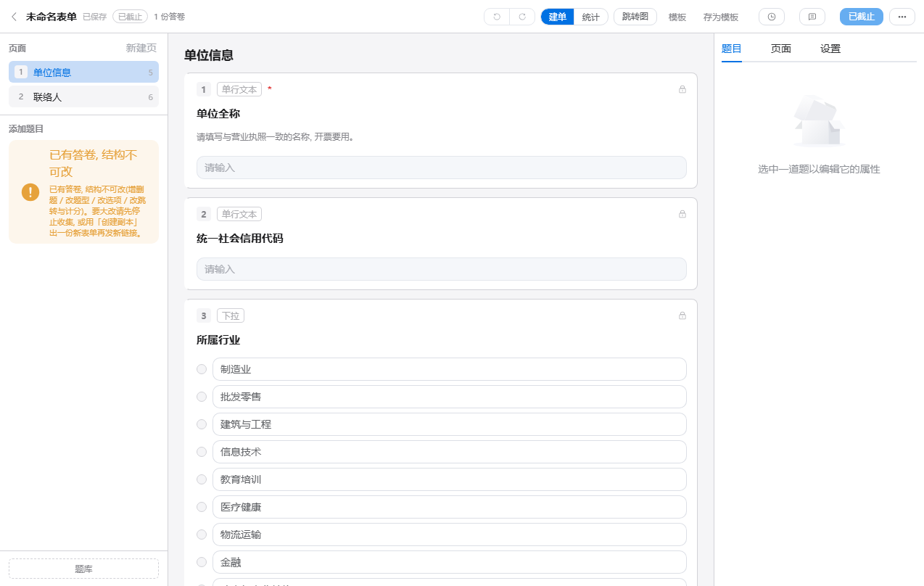
Task: Select page 1 单位信息
Action: [x=83, y=72]
